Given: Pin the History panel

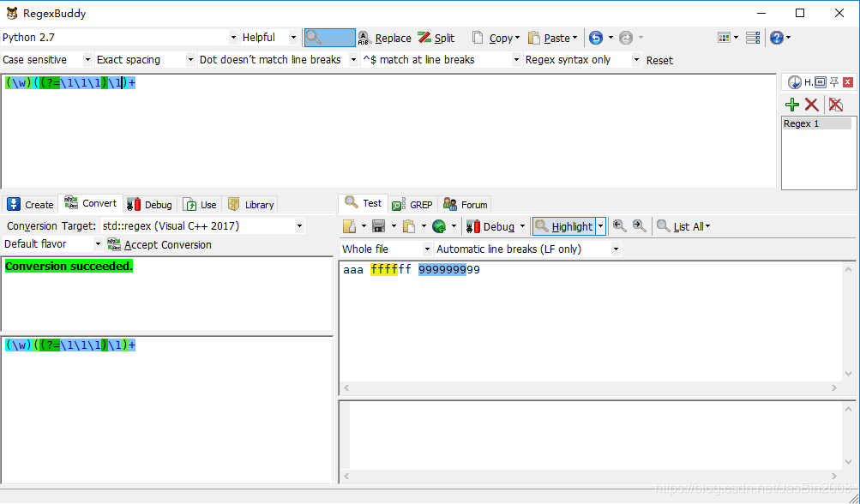Looking at the screenshot, I should point(834,82).
